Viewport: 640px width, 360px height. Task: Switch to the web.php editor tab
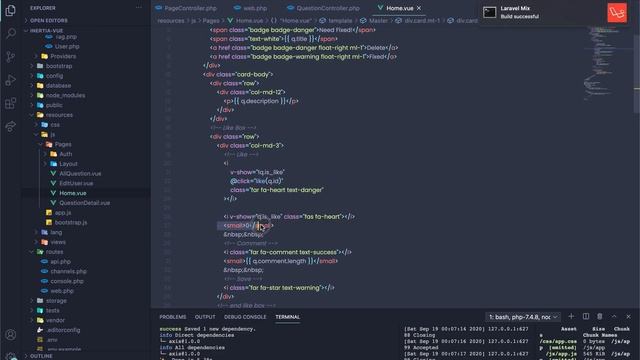(x=250, y=8)
